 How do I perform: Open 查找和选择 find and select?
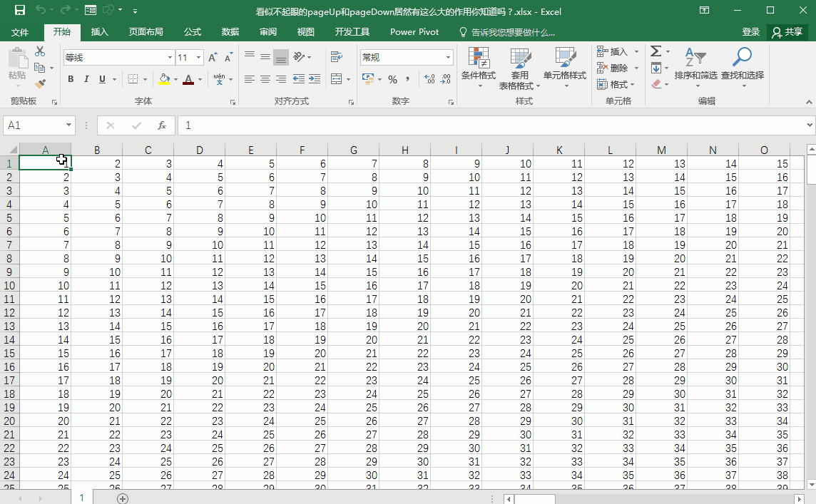point(742,66)
